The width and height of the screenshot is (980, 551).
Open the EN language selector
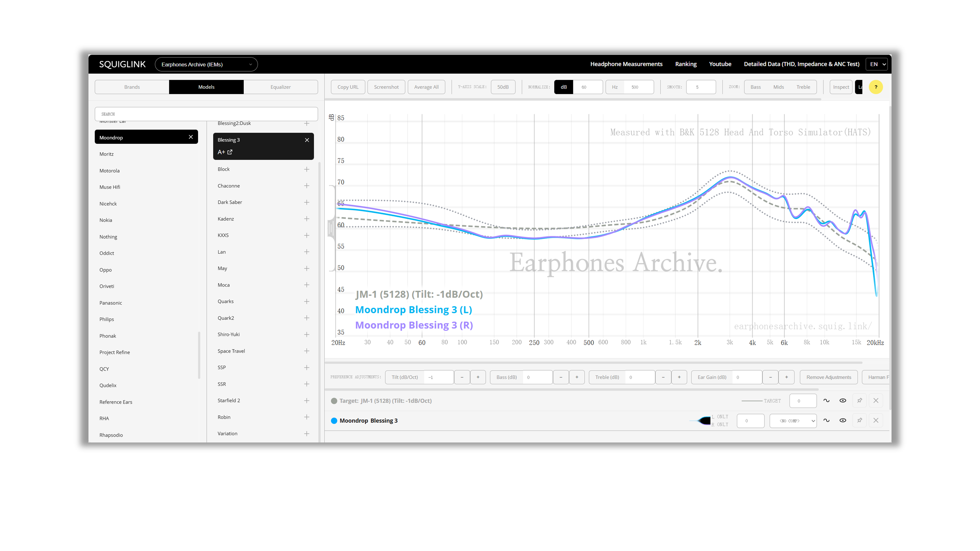[877, 64]
